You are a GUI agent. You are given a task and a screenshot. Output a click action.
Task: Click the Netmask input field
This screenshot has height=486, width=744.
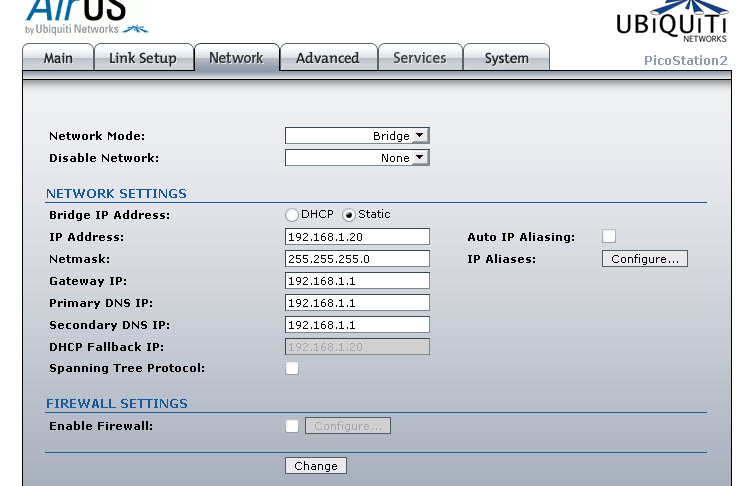357,259
